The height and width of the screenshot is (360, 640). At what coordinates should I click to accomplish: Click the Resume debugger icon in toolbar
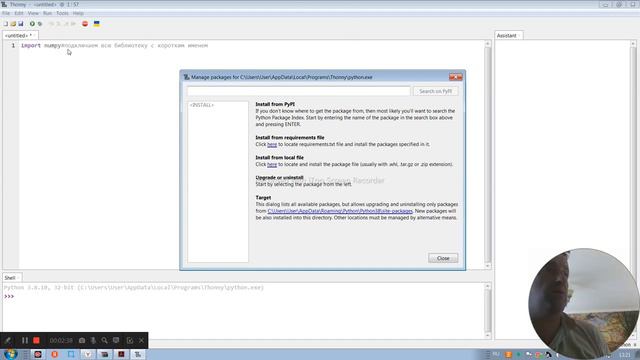coord(73,24)
